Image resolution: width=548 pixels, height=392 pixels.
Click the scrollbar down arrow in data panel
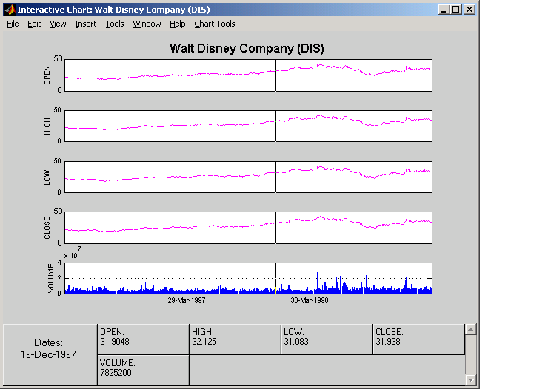(471, 380)
